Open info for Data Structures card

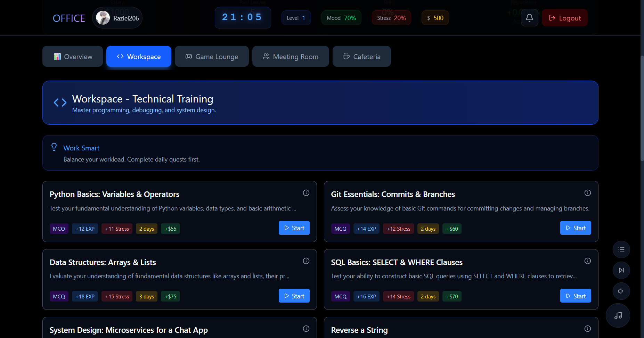[306, 261]
